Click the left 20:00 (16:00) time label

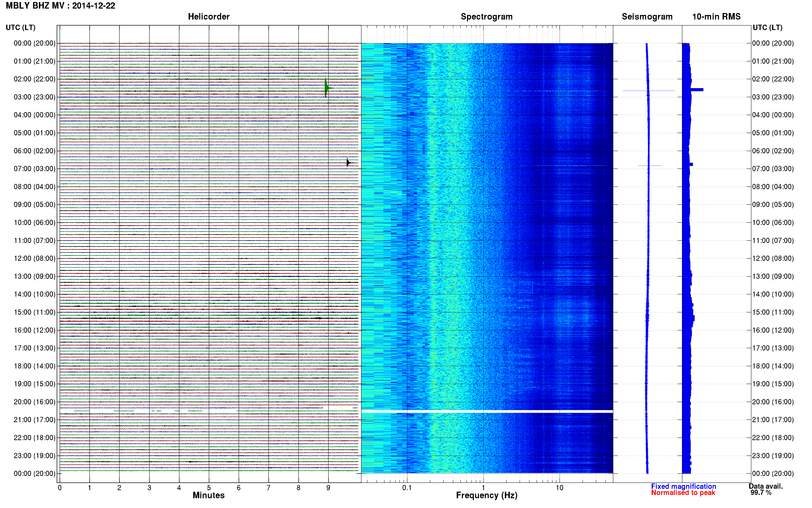(x=35, y=402)
